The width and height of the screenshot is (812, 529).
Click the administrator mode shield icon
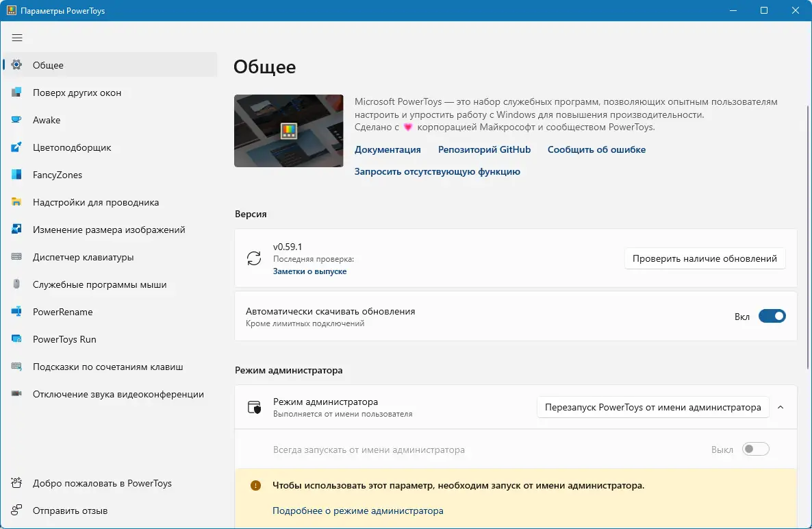pos(254,407)
